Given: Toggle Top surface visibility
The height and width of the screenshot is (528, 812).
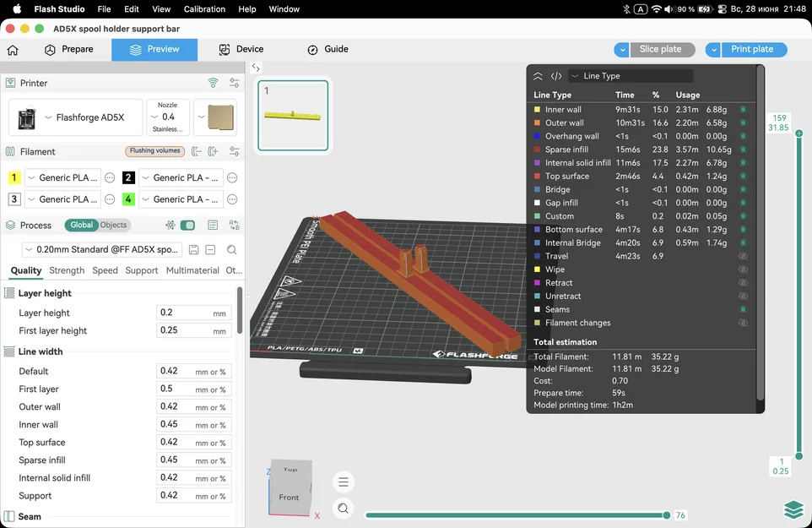Looking at the screenshot, I should click(x=743, y=177).
